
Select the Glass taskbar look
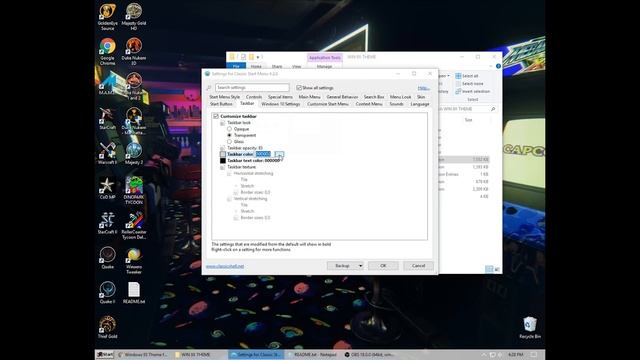pos(229,142)
